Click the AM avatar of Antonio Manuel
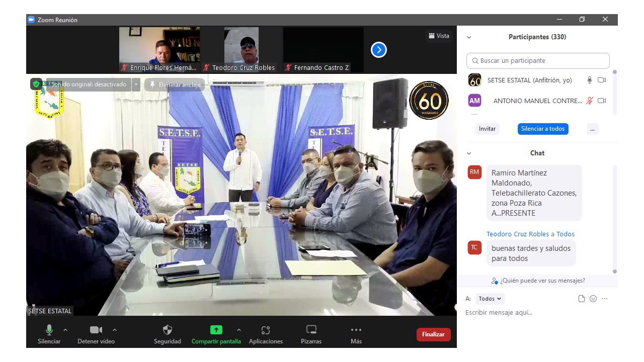644x362 pixels. point(474,101)
